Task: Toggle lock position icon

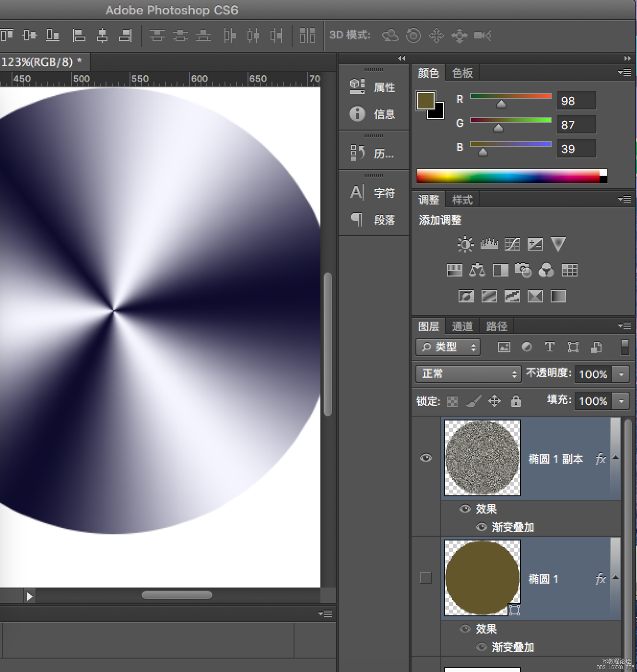Action: click(495, 401)
